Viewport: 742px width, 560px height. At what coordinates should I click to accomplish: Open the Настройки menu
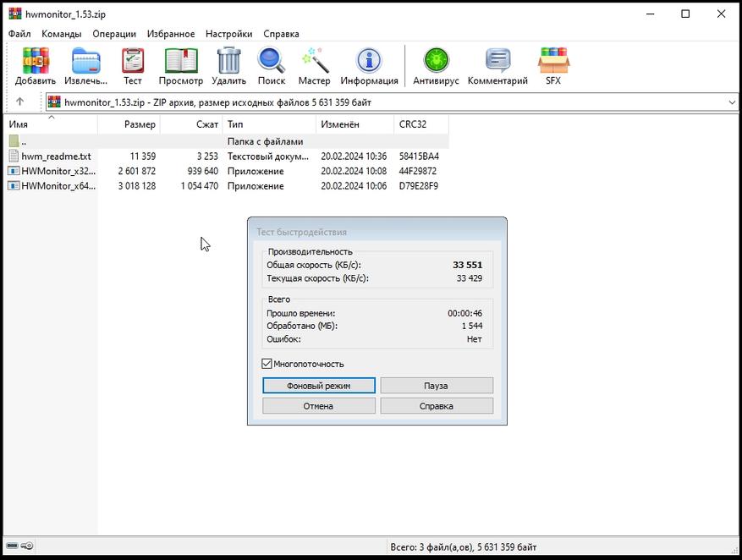tap(228, 34)
